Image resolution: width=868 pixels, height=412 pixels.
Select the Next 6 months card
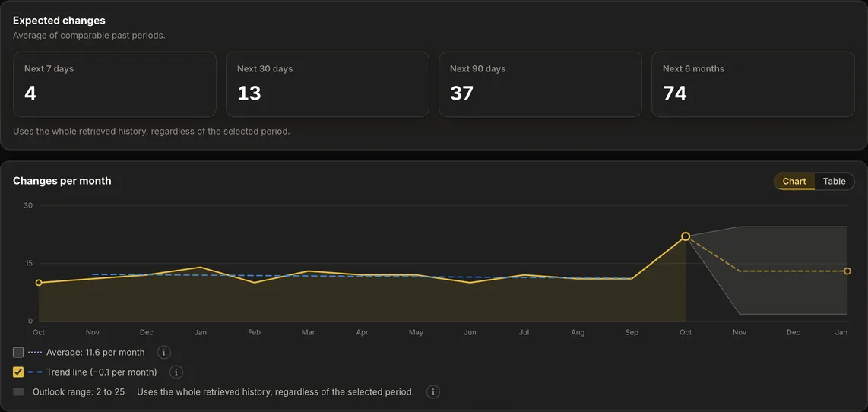click(753, 84)
